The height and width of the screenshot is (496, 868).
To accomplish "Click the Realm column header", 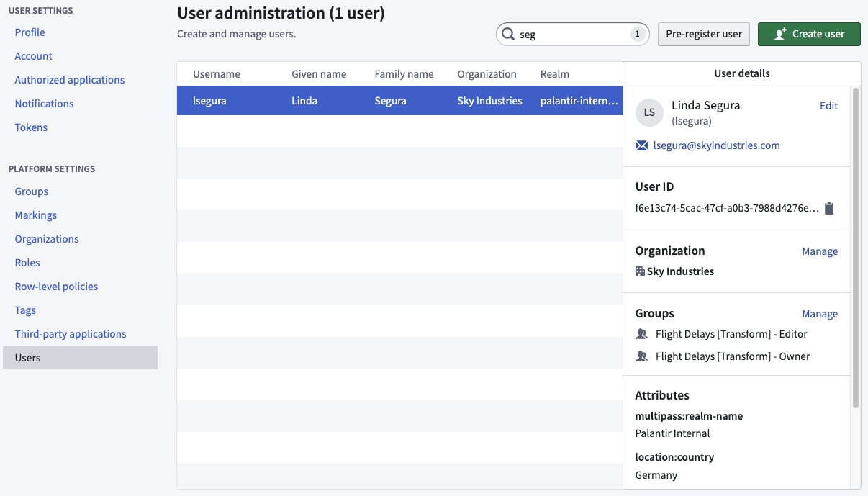I will (x=555, y=74).
